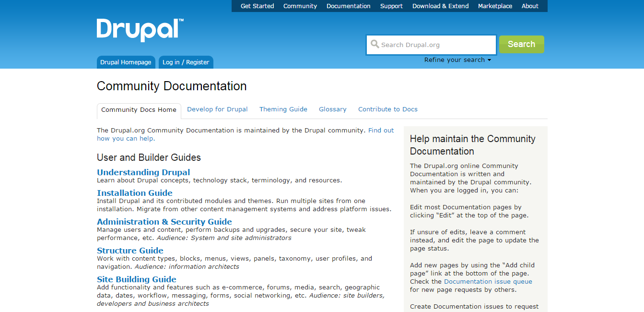Open the Get Started menu
Viewport: 644px width, 312px height.
tap(258, 6)
